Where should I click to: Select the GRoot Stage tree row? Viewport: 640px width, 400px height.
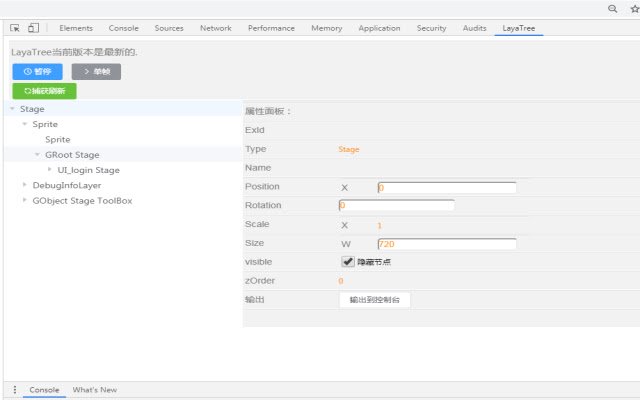[123, 155]
